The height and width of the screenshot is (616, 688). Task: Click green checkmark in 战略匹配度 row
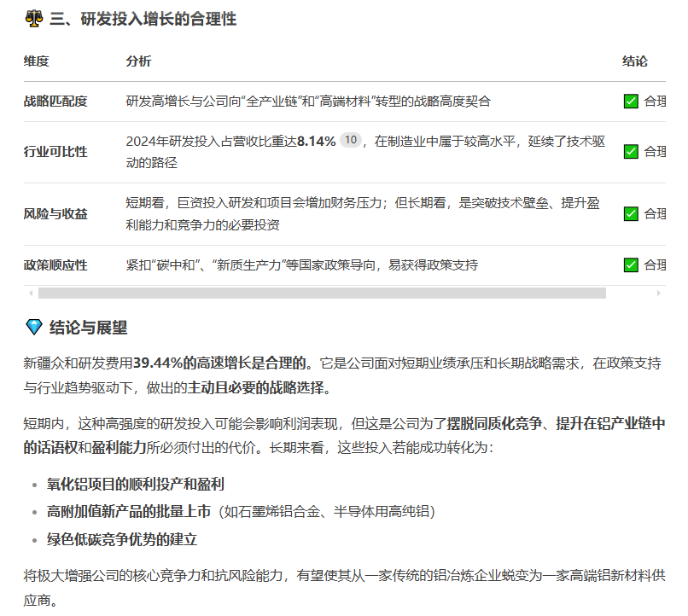(631, 102)
